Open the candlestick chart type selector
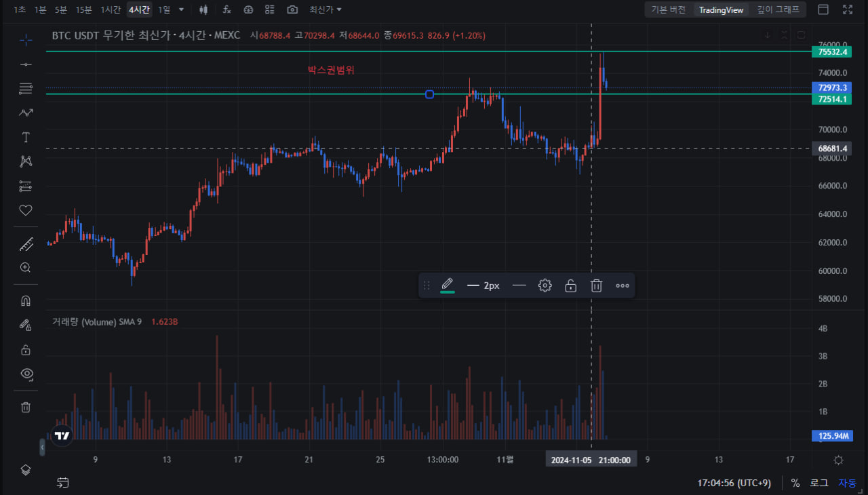The image size is (868, 495). [x=203, y=9]
